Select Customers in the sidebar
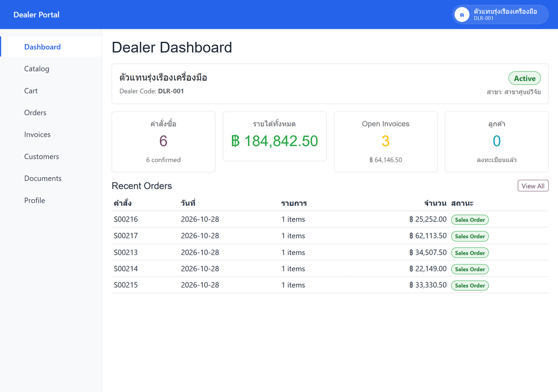This screenshot has width=558, height=392. click(51, 157)
